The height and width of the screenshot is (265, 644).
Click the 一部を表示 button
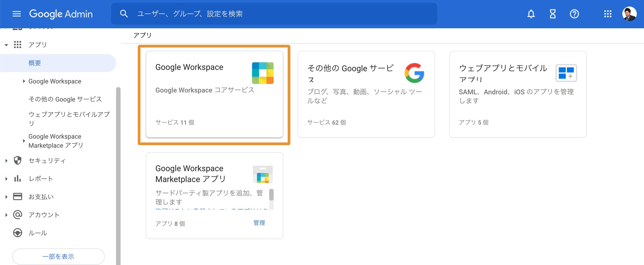coord(58,256)
